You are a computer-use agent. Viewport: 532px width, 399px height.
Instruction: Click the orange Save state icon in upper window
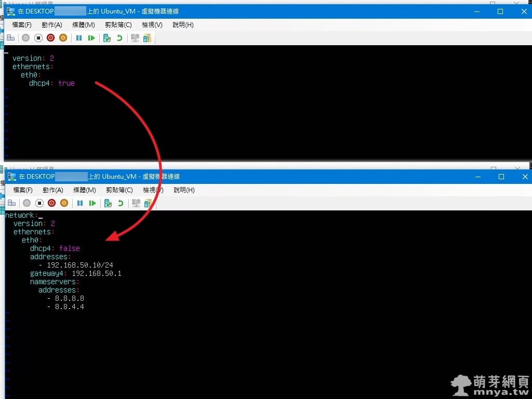[63, 38]
